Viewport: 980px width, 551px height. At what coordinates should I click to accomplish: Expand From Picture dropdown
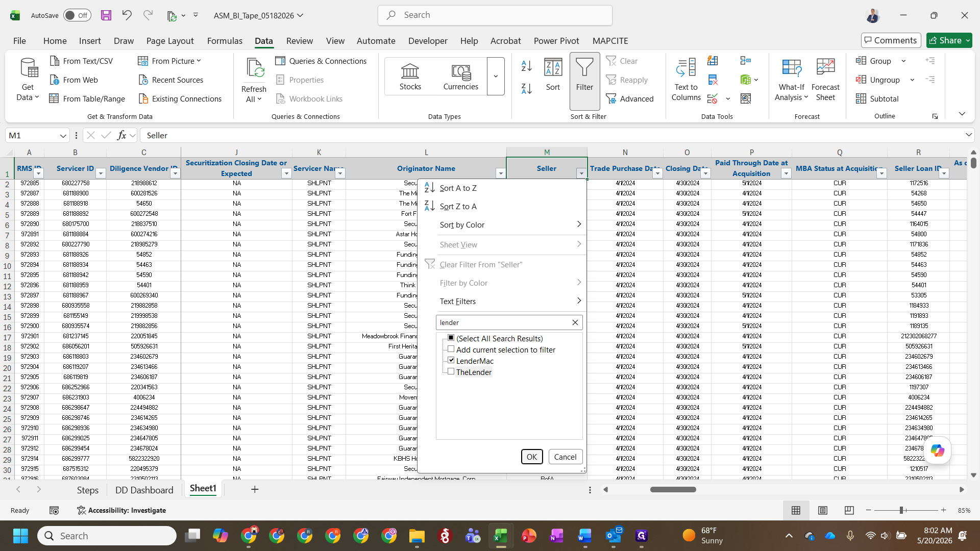point(199,61)
